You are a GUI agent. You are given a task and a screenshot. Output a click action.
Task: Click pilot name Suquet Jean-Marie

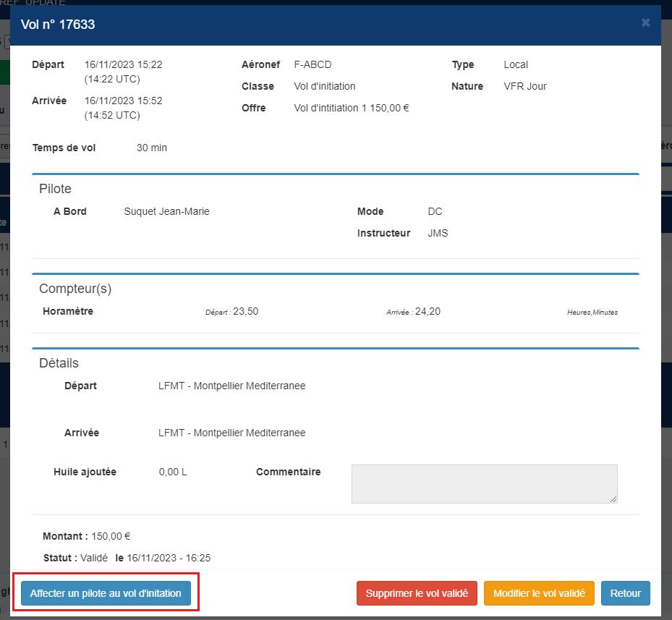[166, 211]
